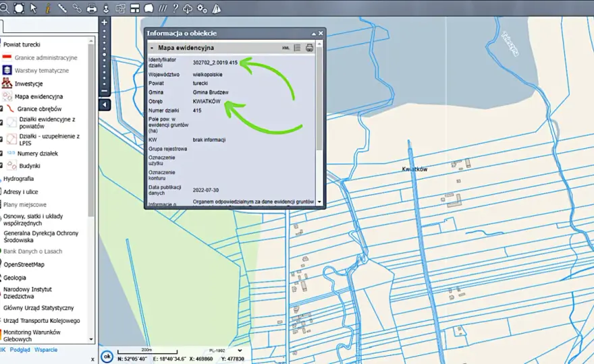
Task: Click the triple slash hatching icon
Action: [x=163, y=8]
